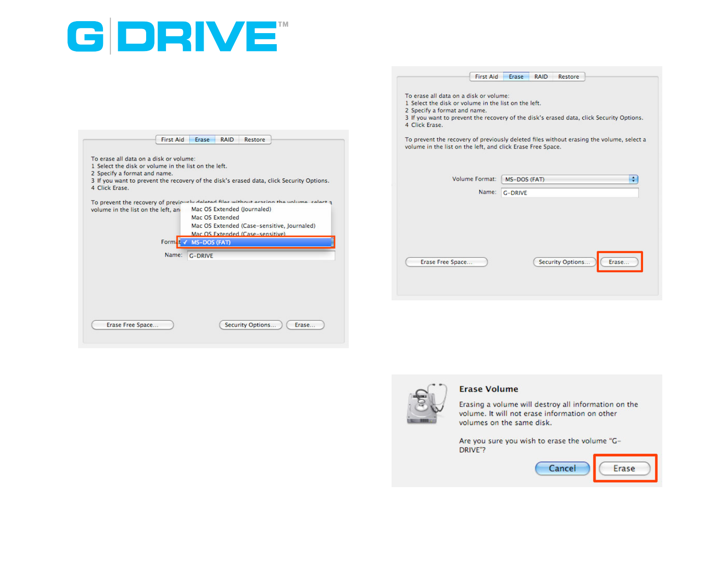Click 'Volume Format:' label
The width and height of the screenshot is (728, 563).
pyautogui.click(x=474, y=179)
